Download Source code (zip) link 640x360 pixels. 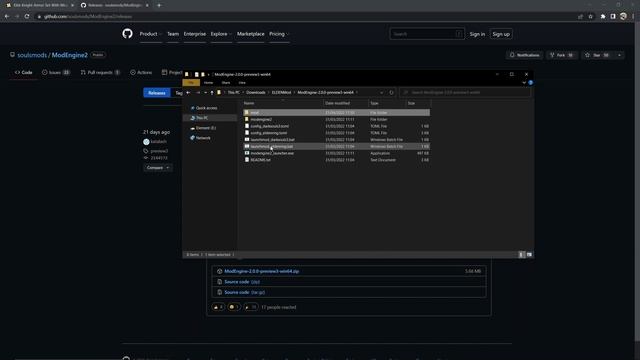tap(242, 282)
